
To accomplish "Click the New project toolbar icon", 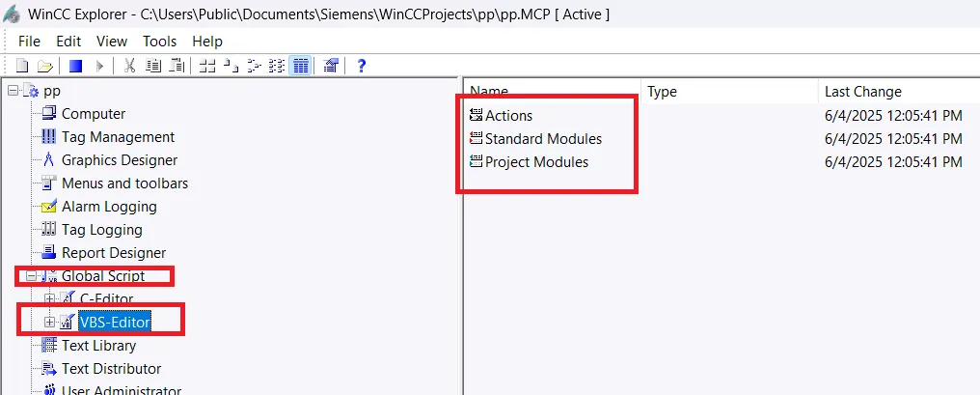I will click(22, 66).
